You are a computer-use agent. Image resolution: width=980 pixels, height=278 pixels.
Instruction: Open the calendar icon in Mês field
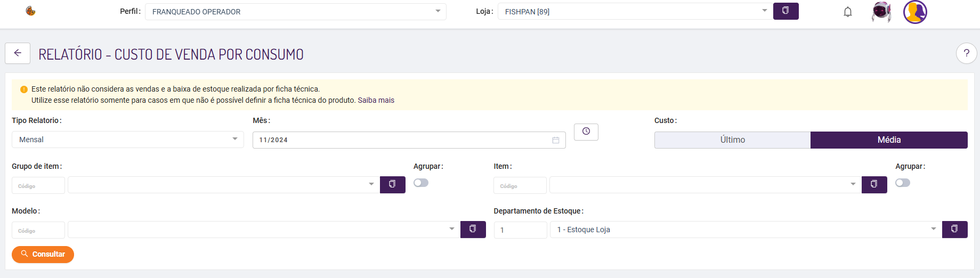click(x=555, y=140)
